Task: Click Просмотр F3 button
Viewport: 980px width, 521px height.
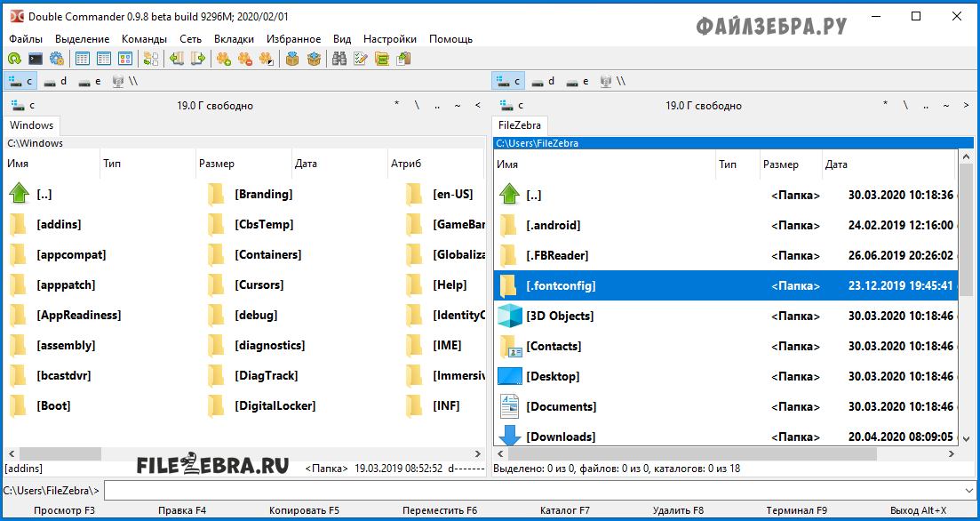Action: pyautogui.click(x=64, y=510)
